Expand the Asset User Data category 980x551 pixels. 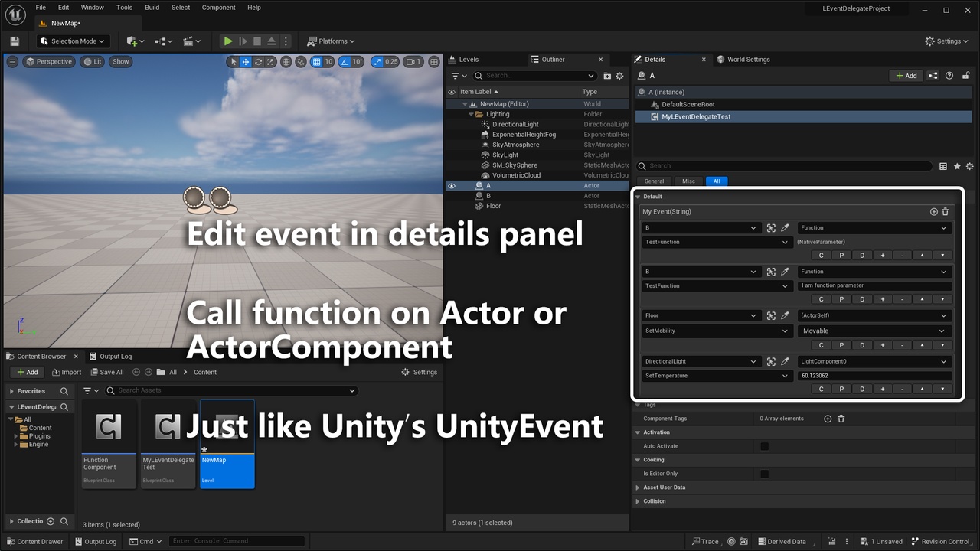point(638,487)
